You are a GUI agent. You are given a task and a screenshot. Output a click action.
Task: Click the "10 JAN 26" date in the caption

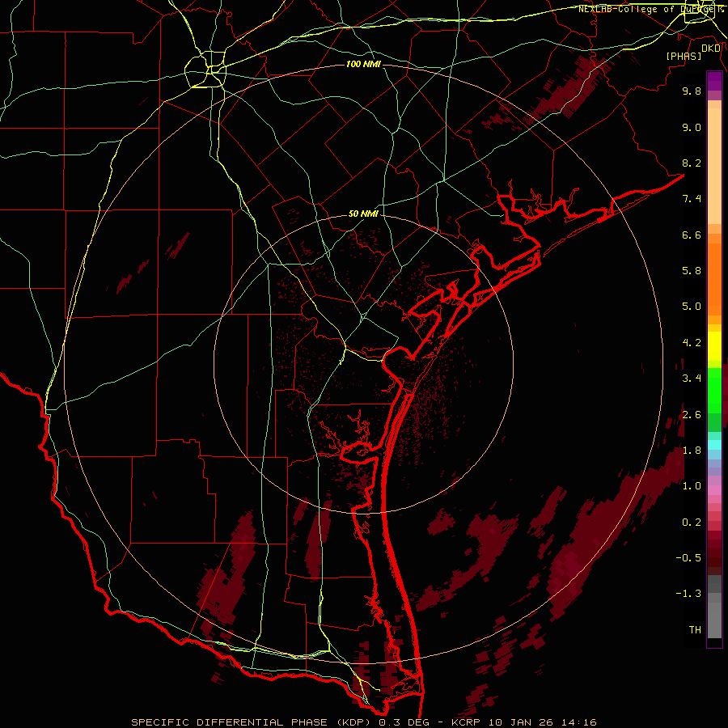523,722
